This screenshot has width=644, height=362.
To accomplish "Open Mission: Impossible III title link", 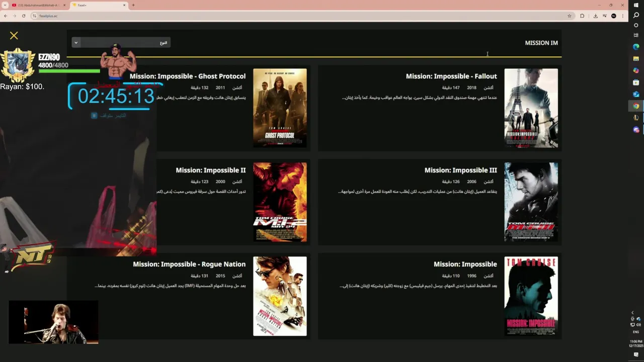I will (460, 170).
